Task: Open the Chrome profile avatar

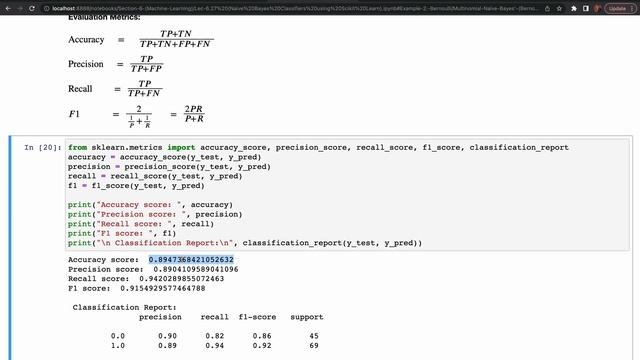Action: click(598, 8)
